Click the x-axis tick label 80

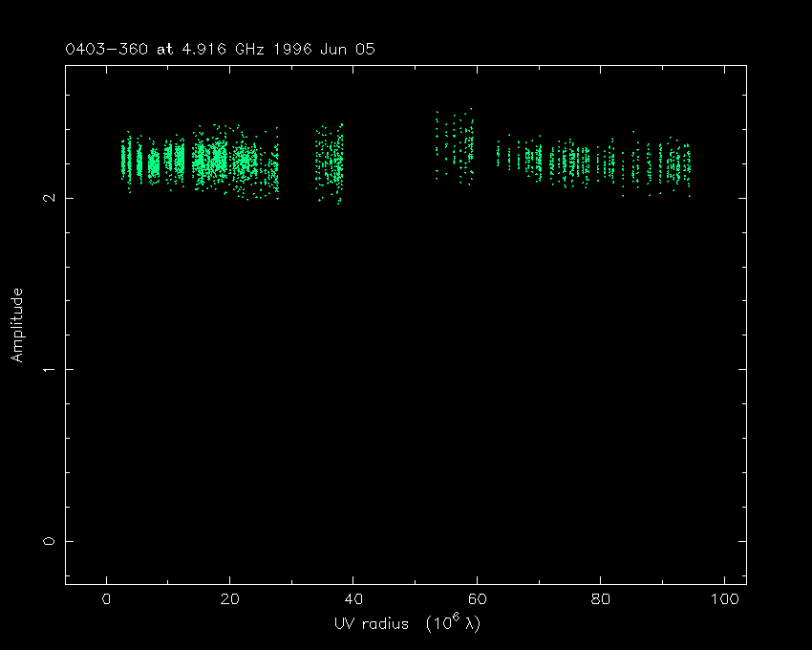point(601,599)
